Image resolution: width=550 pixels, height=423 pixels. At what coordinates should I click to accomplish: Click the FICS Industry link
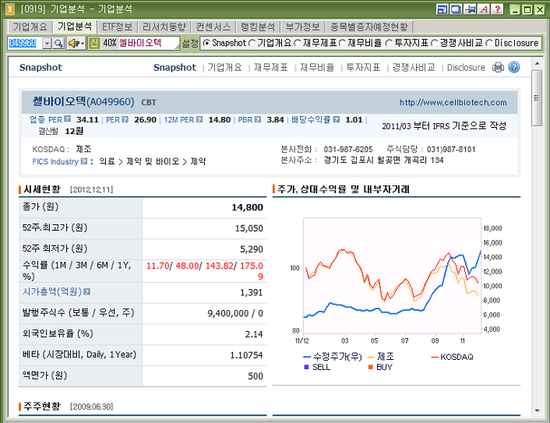(55, 161)
